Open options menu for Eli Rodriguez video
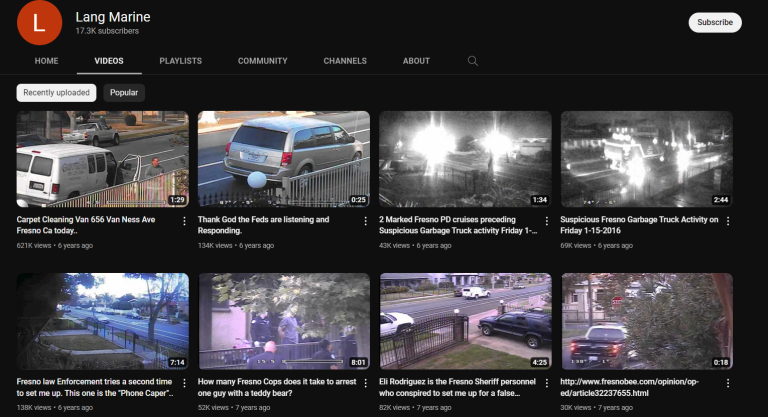 point(547,383)
